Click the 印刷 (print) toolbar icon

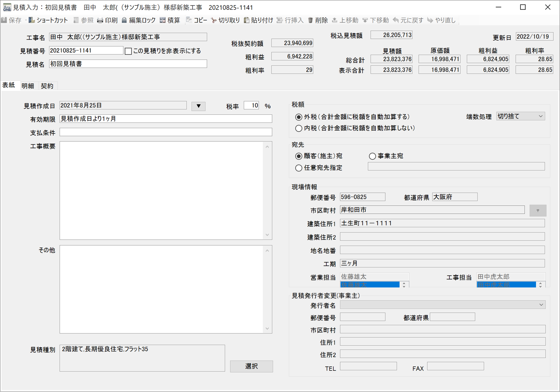(100, 20)
